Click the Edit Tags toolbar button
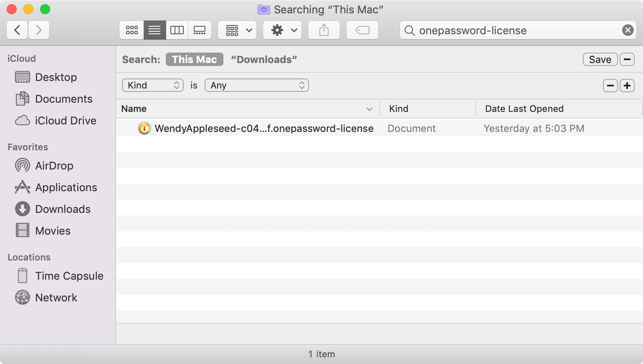Screen dimensions: 643x364 pos(362,30)
